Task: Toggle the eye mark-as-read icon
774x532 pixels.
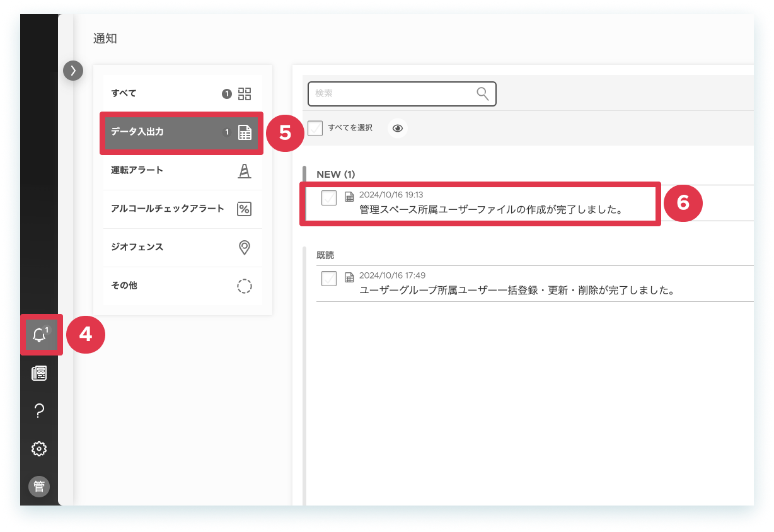Action: (398, 128)
